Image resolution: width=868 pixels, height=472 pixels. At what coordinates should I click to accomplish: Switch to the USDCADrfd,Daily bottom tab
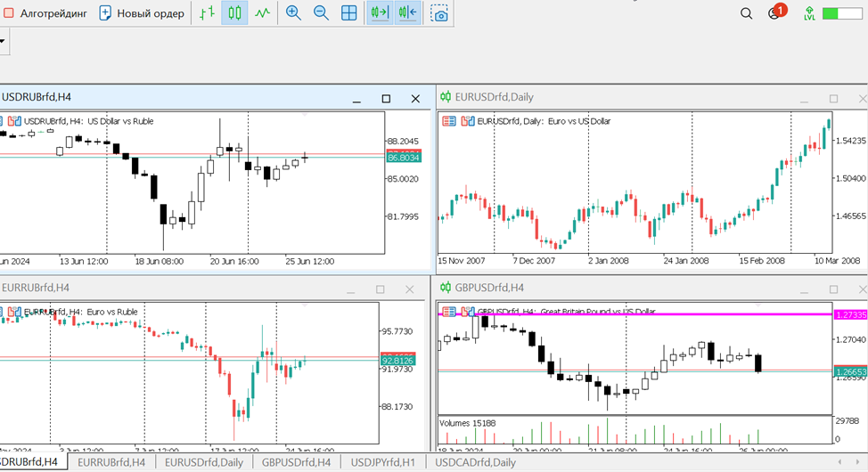pyautogui.click(x=475, y=462)
